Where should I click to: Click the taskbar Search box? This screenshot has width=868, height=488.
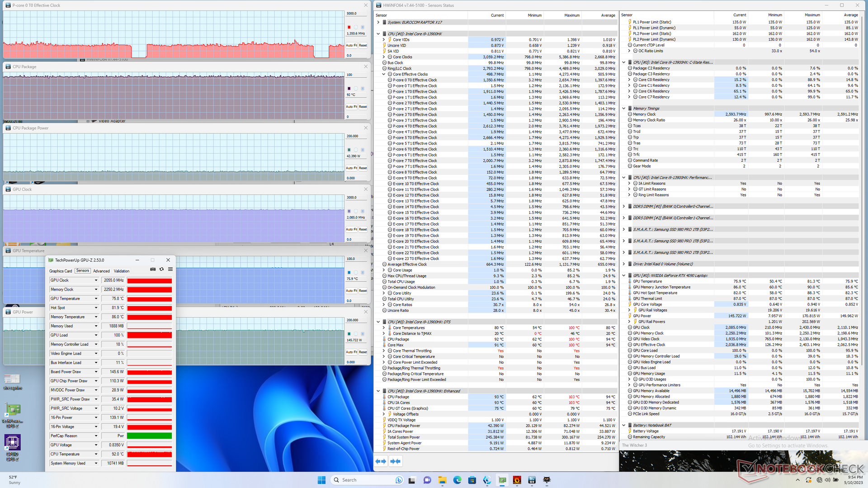tap(367, 480)
